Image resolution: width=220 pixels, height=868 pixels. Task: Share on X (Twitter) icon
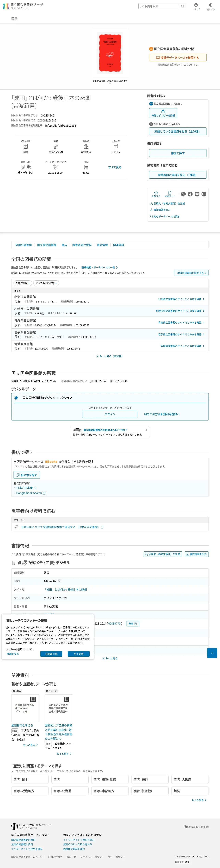183,194
